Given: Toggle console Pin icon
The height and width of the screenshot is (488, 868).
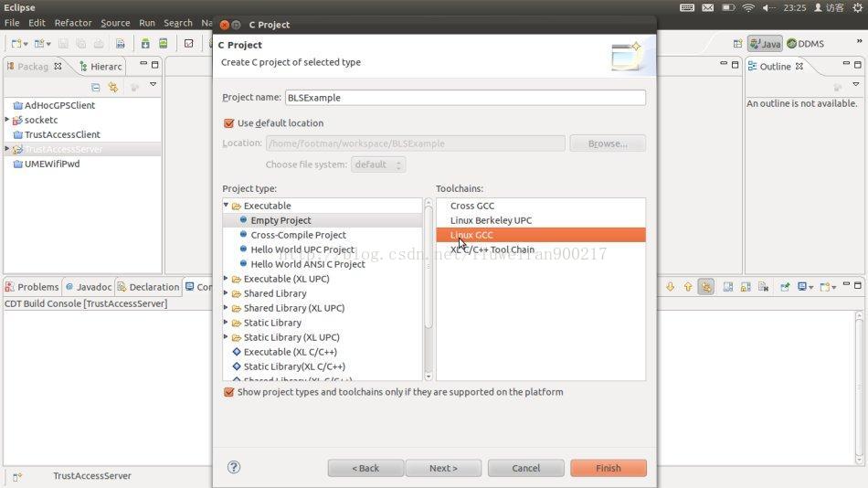Looking at the screenshot, I should [785, 286].
